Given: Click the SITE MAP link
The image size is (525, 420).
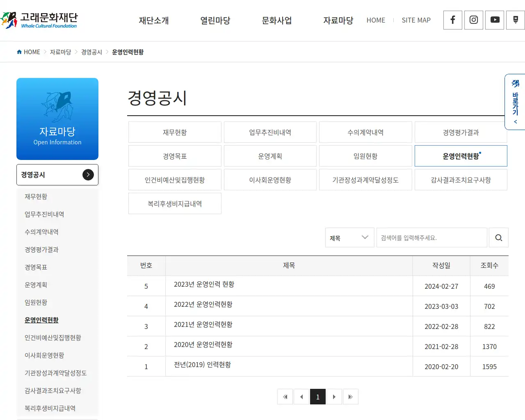Looking at the screenshot, I should pos(416,20).
